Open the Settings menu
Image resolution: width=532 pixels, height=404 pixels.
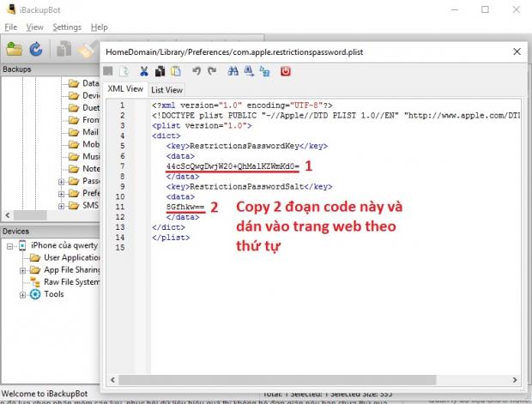pyautogui.click(x=67, y=27)
